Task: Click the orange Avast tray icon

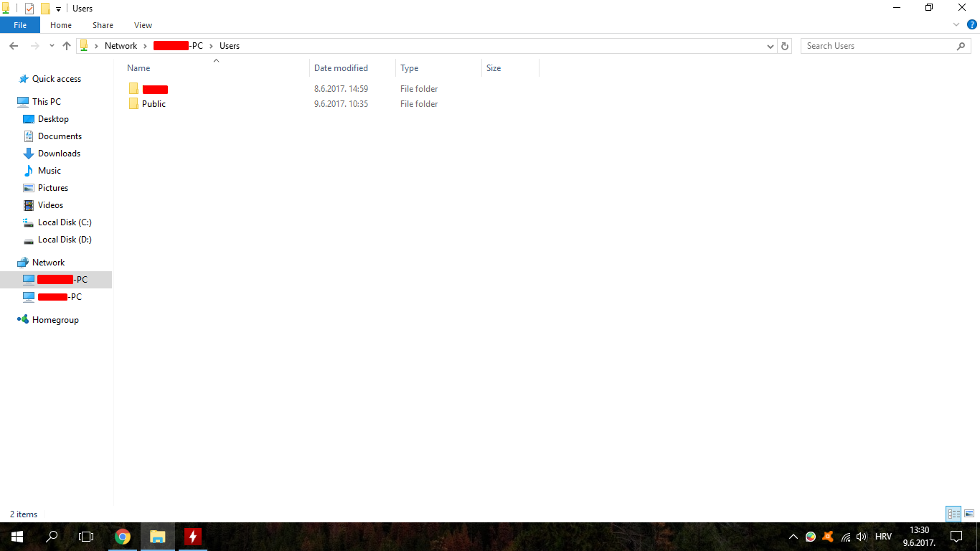Action: [x=828, y=537]
